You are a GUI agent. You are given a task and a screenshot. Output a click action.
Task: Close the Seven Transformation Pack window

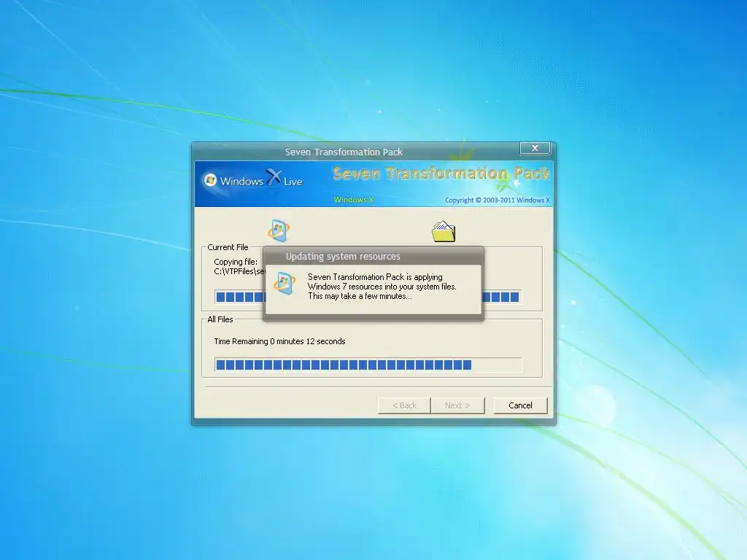tap(535, 148)
